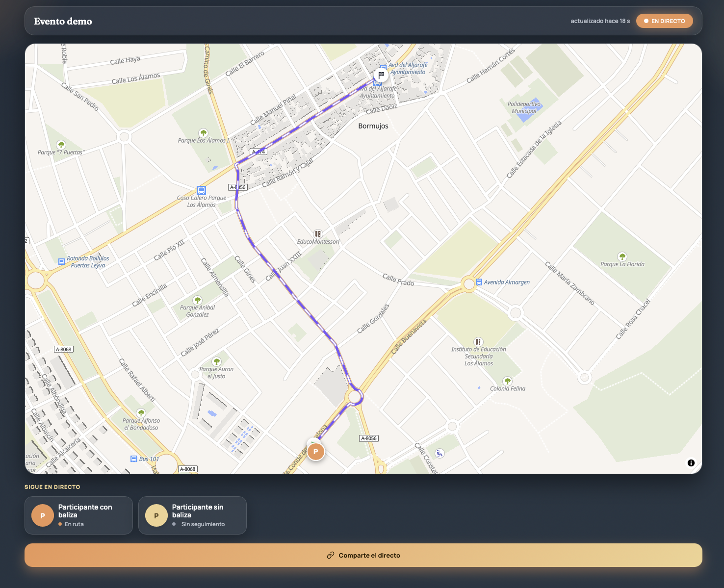Click the Colonia Felina tree icon
Screen dimensions: 724x588
click(508, 381)
